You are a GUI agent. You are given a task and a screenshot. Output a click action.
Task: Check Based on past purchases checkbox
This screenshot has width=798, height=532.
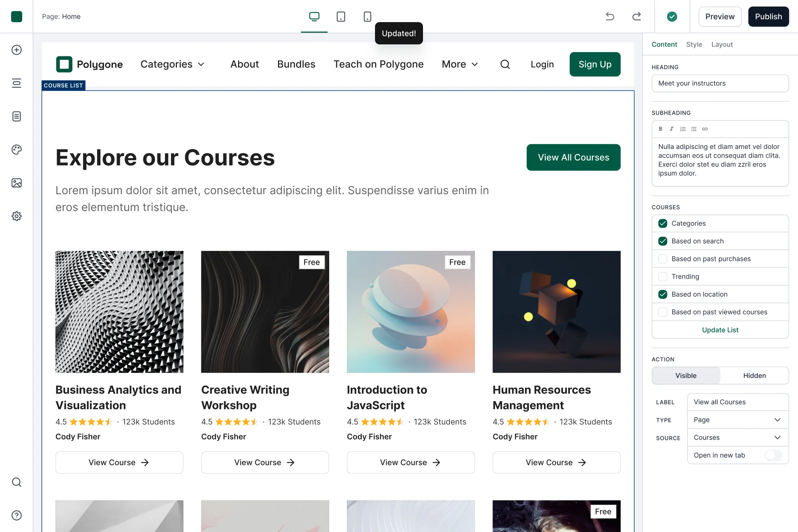pos(663,259)
